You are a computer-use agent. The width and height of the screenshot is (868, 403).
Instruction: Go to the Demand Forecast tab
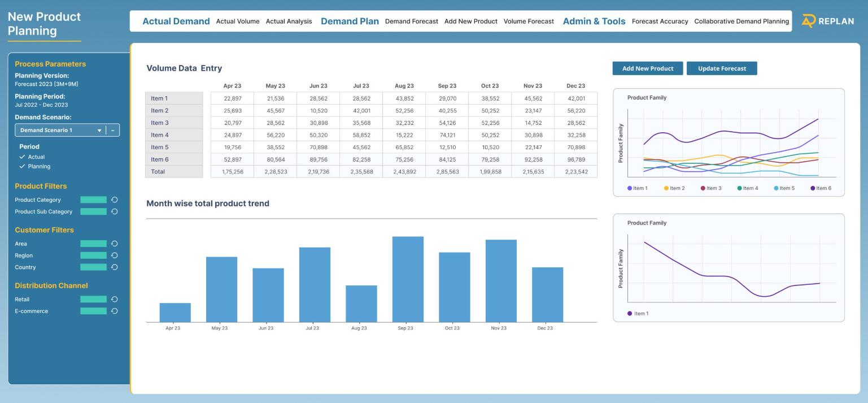click(x=411, y=21)
